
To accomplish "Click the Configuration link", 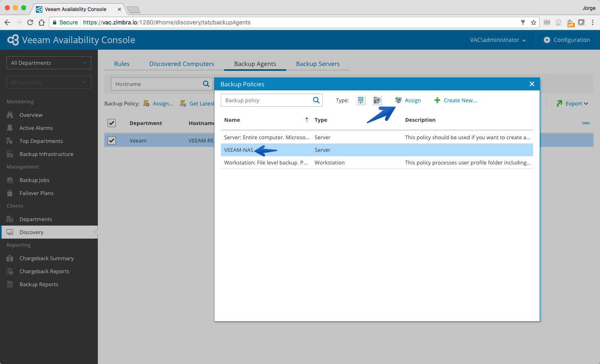I will point(572,40).
